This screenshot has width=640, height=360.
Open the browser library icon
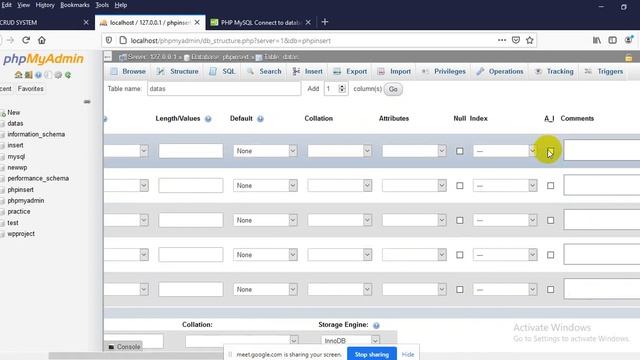pyautogui.click(x=597, y=40)
